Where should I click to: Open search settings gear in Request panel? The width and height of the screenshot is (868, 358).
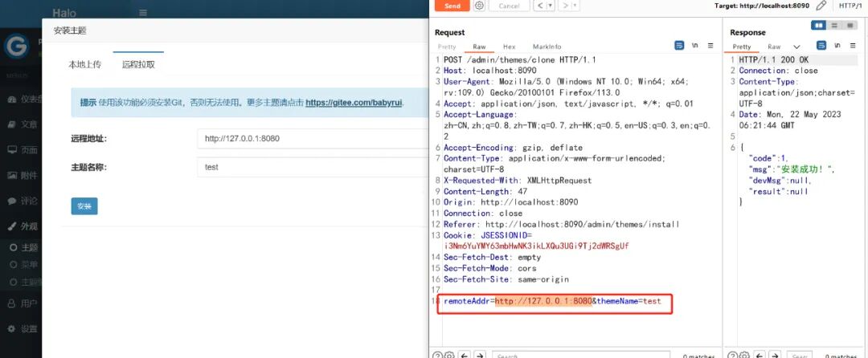tap(449, 356)
